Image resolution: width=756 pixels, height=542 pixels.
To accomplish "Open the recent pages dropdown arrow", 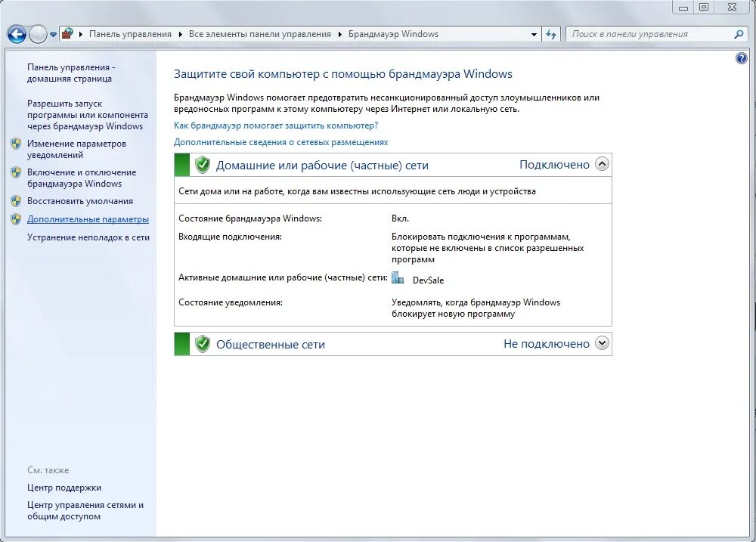I will tap(53, 35).
